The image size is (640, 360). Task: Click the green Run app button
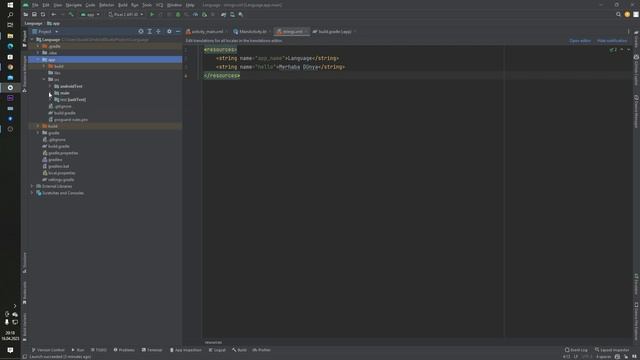152,14
